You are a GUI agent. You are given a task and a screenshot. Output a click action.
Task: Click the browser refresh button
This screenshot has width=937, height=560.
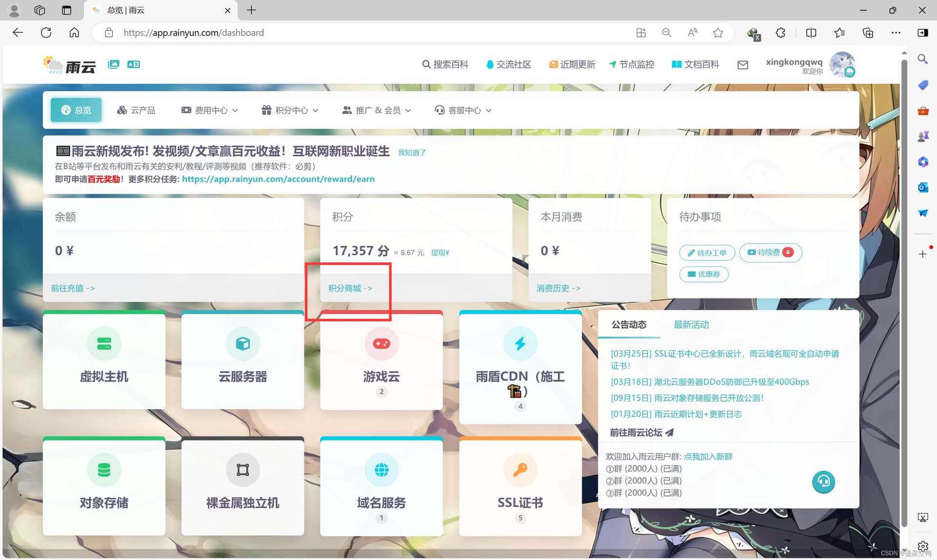coord(46,33)
